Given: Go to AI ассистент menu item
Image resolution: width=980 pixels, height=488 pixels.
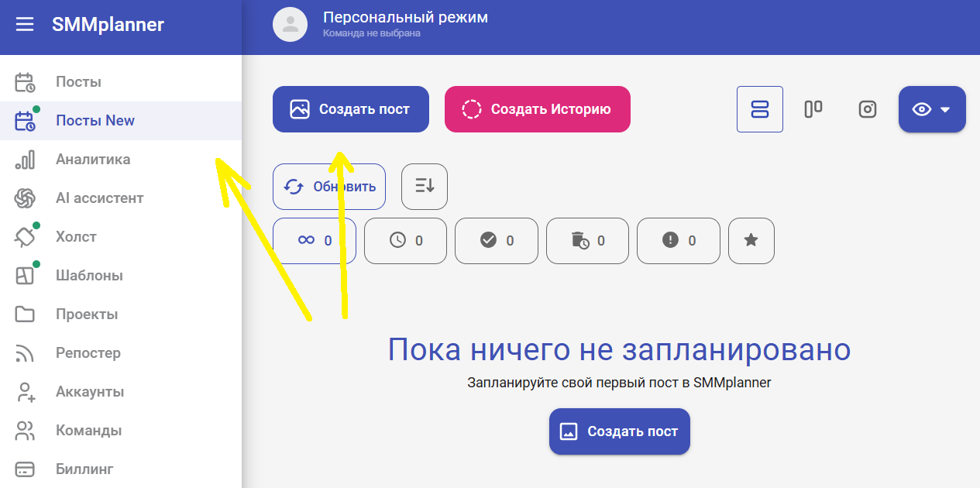Looking at the screenshot, I should [99, 198].
